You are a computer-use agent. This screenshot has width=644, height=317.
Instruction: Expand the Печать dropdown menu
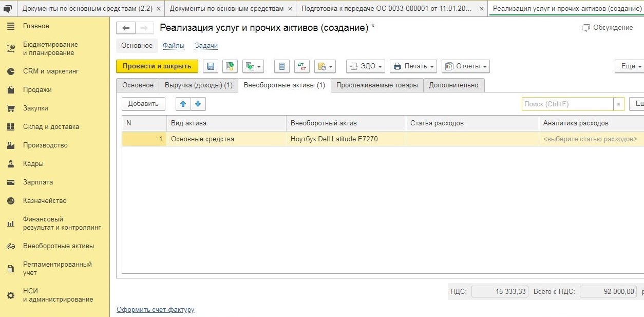[x=413, y=66]
